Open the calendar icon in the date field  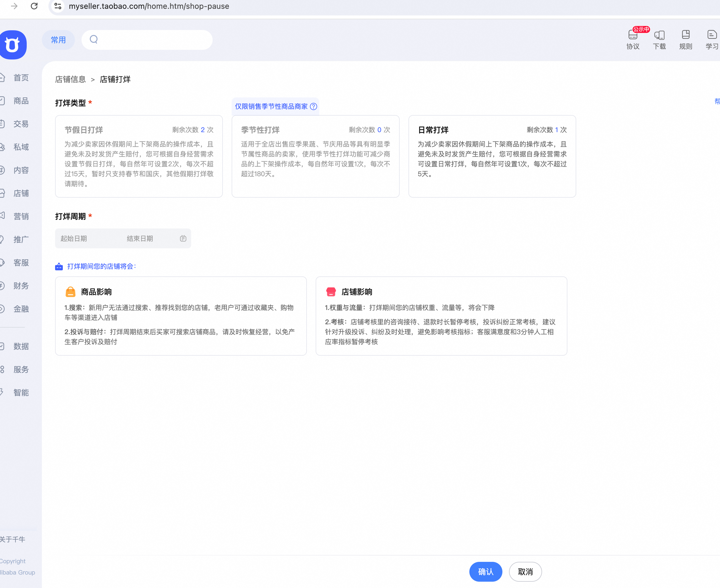pyautogui.click(x=183, y=238)
